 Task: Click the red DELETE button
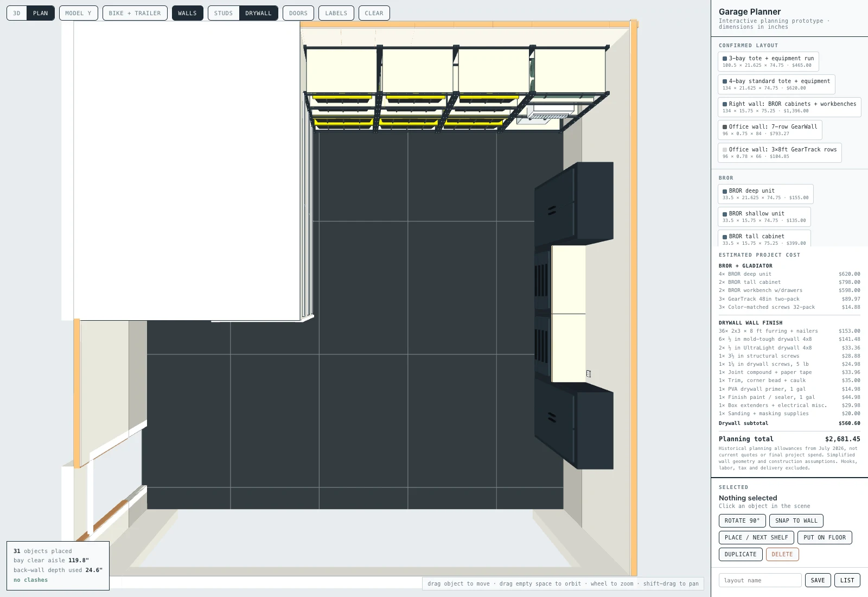(782, 555)
